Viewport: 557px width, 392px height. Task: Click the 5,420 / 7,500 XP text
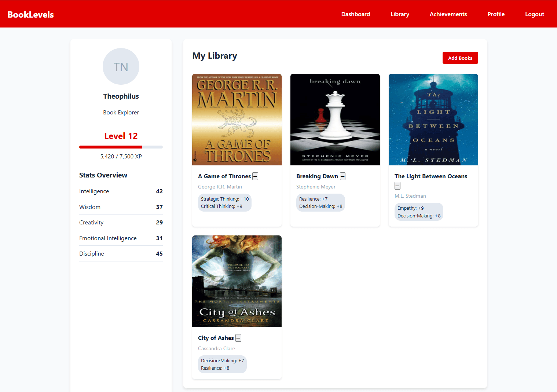121,157
